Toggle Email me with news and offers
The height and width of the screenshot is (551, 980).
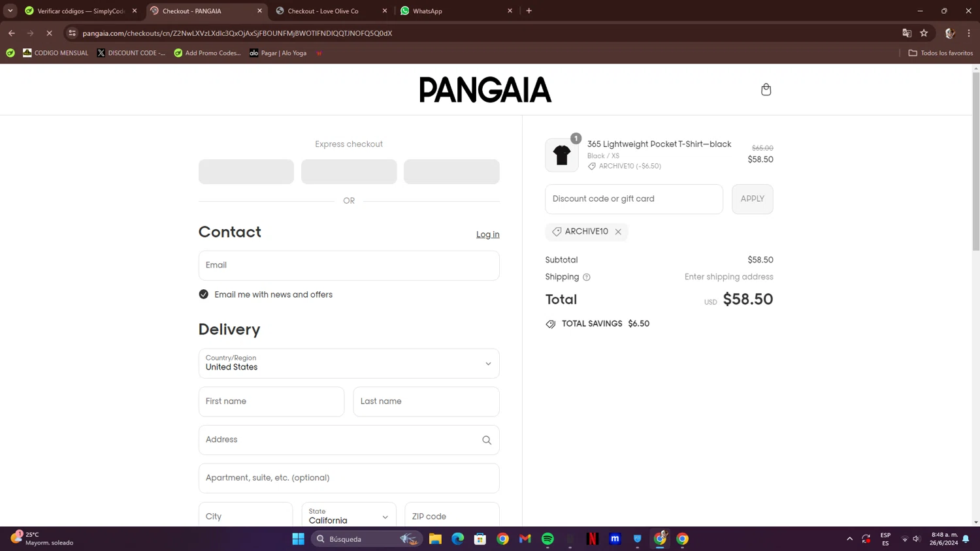pos(204,294)
